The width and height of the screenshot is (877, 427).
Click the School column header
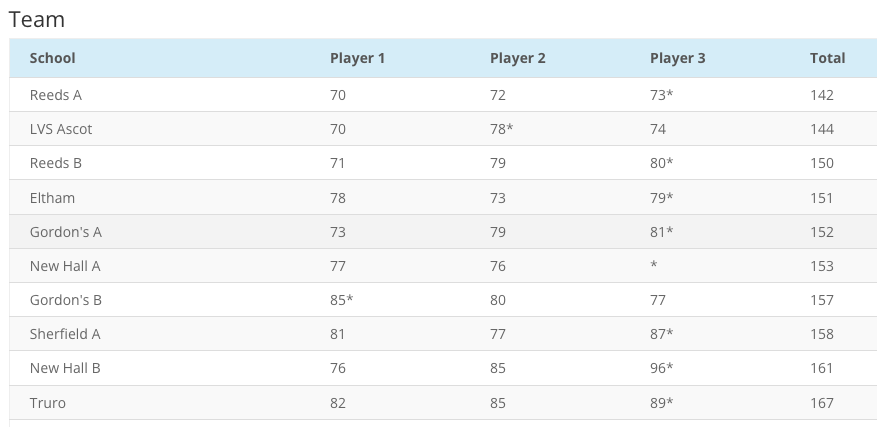point(53,58)
